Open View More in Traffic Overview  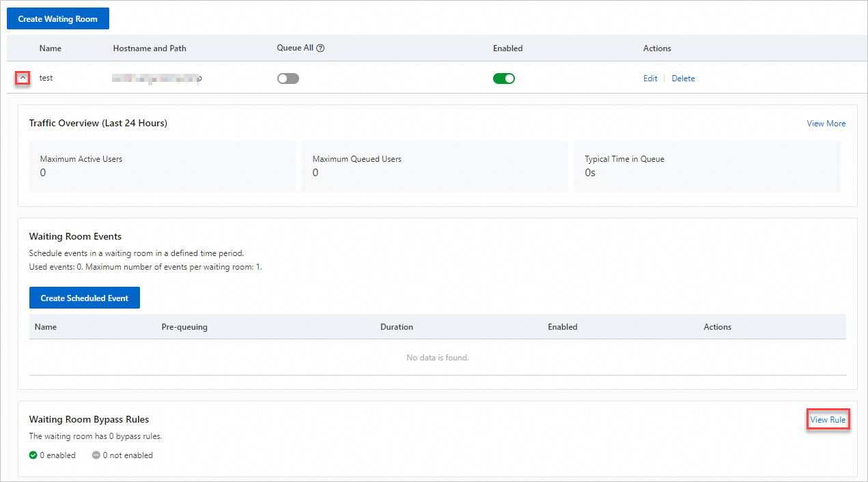coord(826,124)
